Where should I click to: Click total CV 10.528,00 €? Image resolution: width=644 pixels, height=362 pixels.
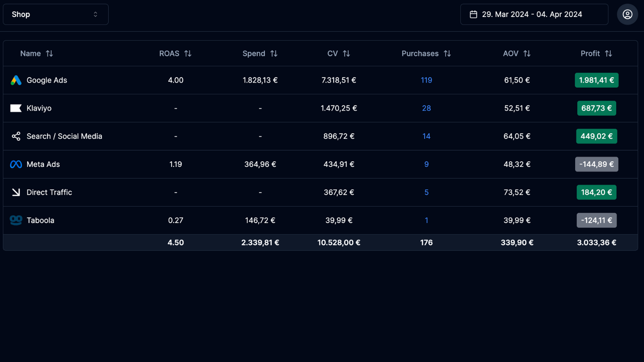click(x=339, y=243)
